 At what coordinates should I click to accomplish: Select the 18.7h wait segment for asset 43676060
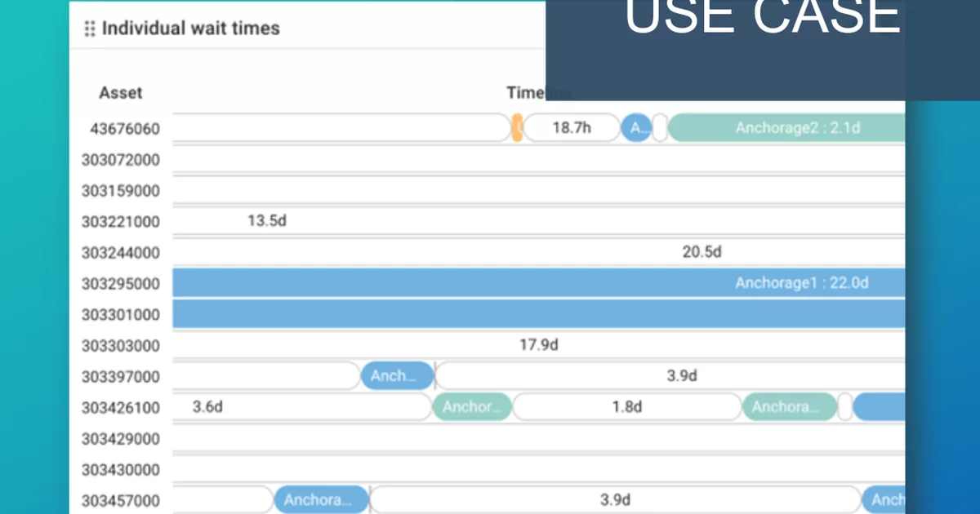click(572, 128)
